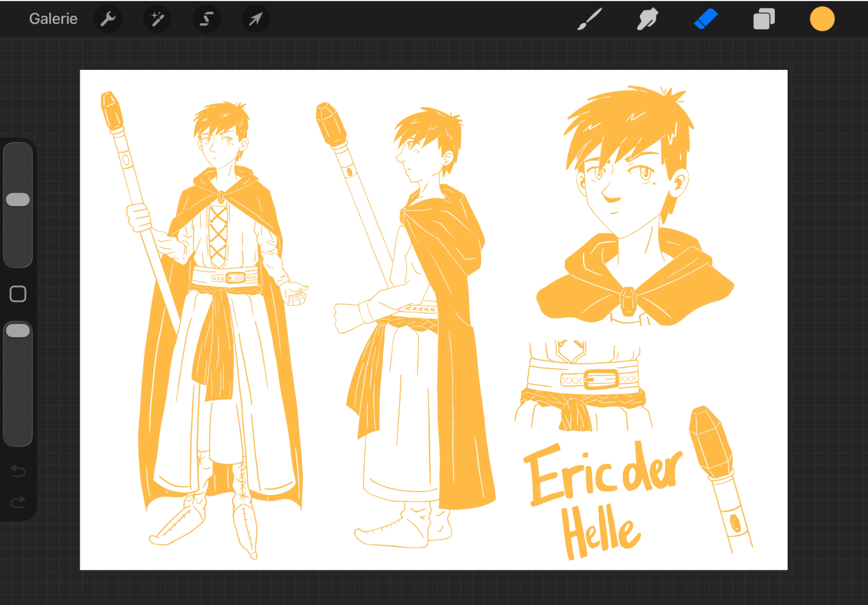Open the orange active color swatch
This screenshot has width=868, height=605.
tap(822, 19)
